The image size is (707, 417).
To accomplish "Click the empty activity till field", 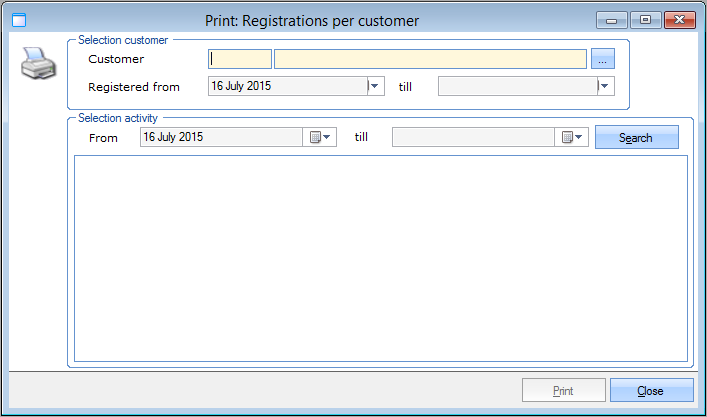I will 474,137.
